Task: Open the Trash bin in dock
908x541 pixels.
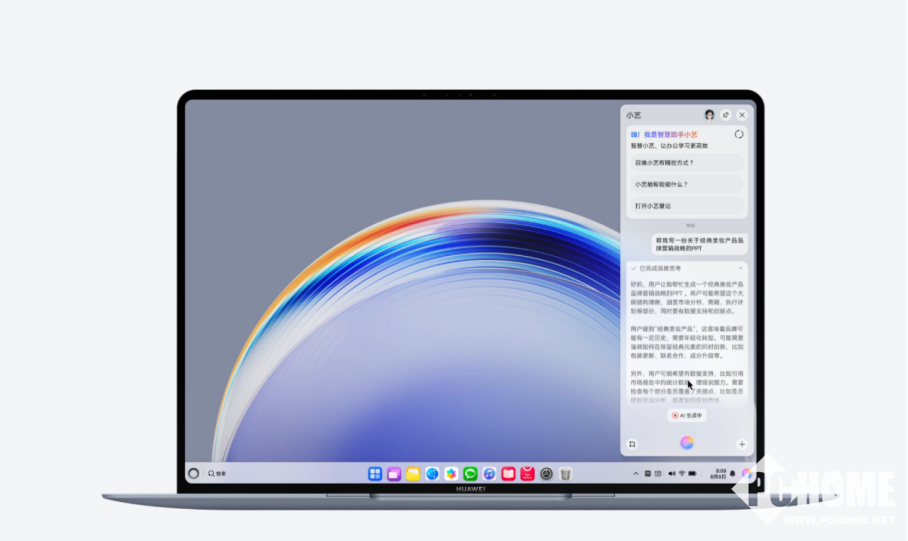Action: 566,474
